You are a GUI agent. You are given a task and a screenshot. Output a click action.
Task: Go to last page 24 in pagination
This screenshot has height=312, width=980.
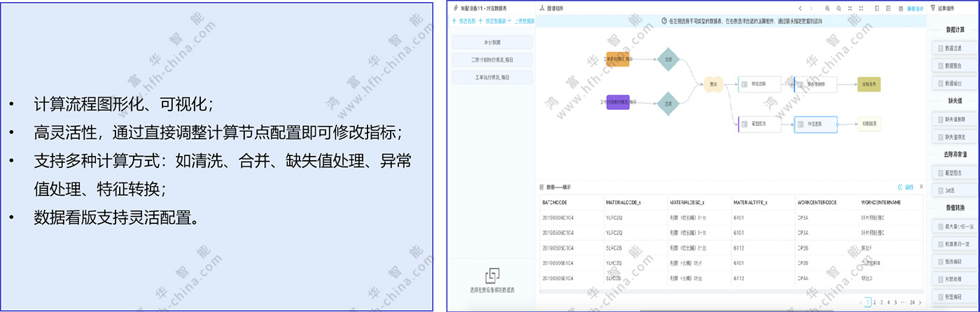pyautogui.click(x=912, y=303)
